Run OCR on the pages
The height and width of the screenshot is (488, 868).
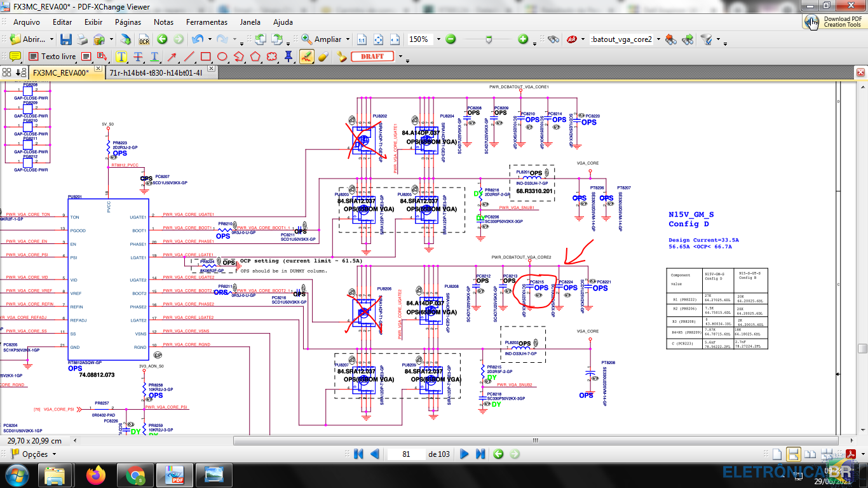[144, 39]
